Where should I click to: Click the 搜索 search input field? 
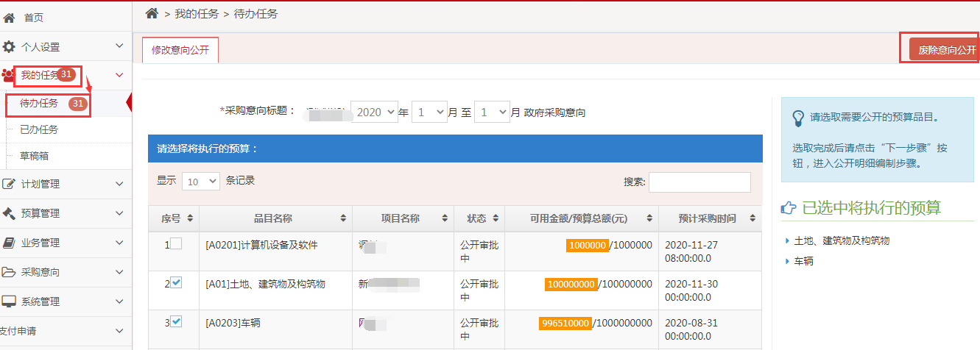pyautogui.click(x=699, y=182)
